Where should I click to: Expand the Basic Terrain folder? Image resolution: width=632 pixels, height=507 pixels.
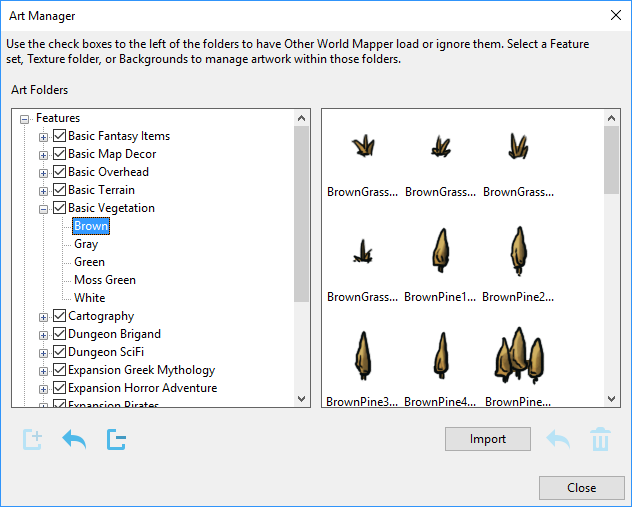pyautogui.click(x=43, y=191)
